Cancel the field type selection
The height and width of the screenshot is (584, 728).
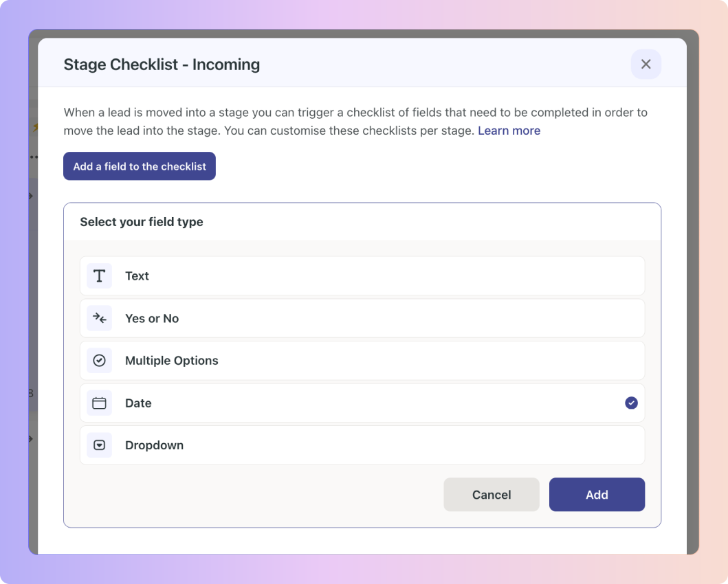click(492, 495)
